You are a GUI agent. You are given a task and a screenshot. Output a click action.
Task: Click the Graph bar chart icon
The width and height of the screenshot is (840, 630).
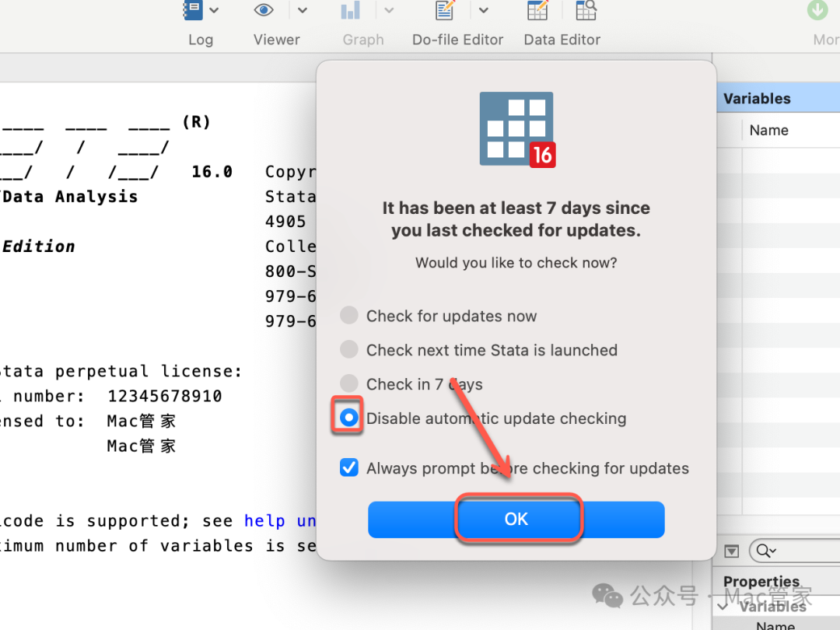pyautogui.click(x=350, y=10)
